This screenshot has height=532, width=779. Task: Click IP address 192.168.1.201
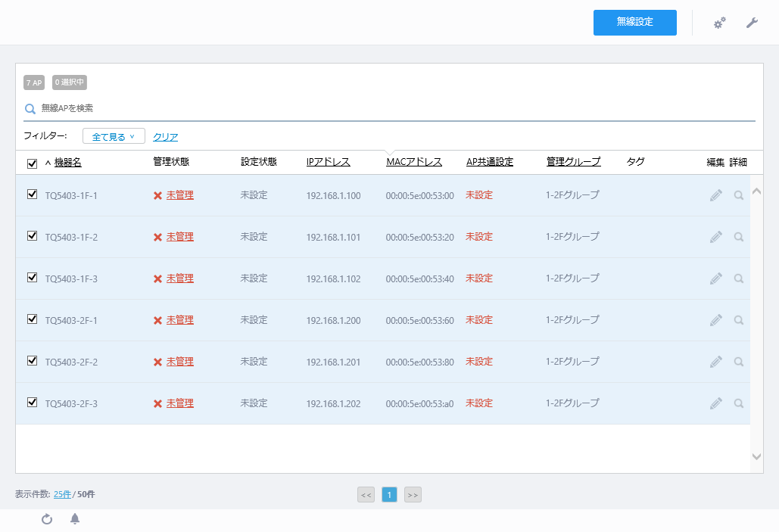[333, 362]
